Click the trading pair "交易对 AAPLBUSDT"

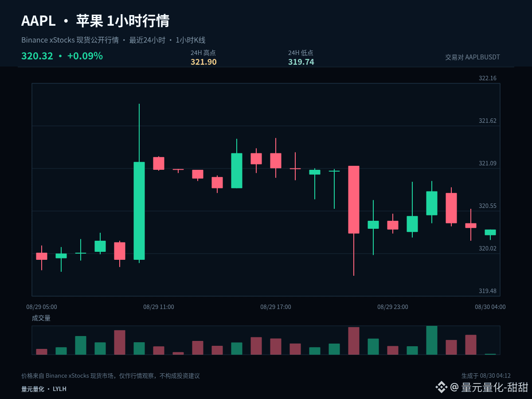(473, 57)
